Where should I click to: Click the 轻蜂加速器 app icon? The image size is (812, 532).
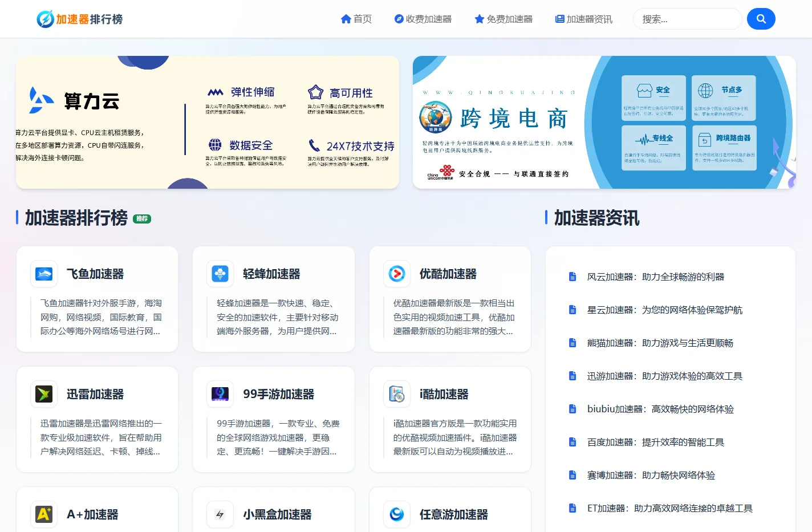tap(220, 274)
